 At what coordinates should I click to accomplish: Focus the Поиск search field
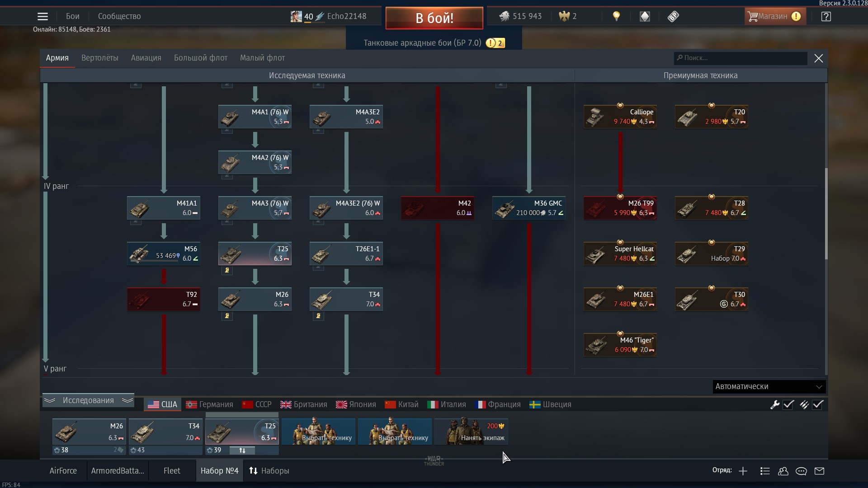(x=741, y=58)
